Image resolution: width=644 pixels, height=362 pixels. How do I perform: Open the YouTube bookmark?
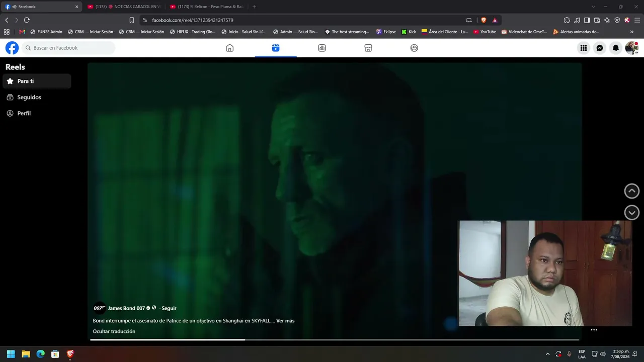click(485, 32)
